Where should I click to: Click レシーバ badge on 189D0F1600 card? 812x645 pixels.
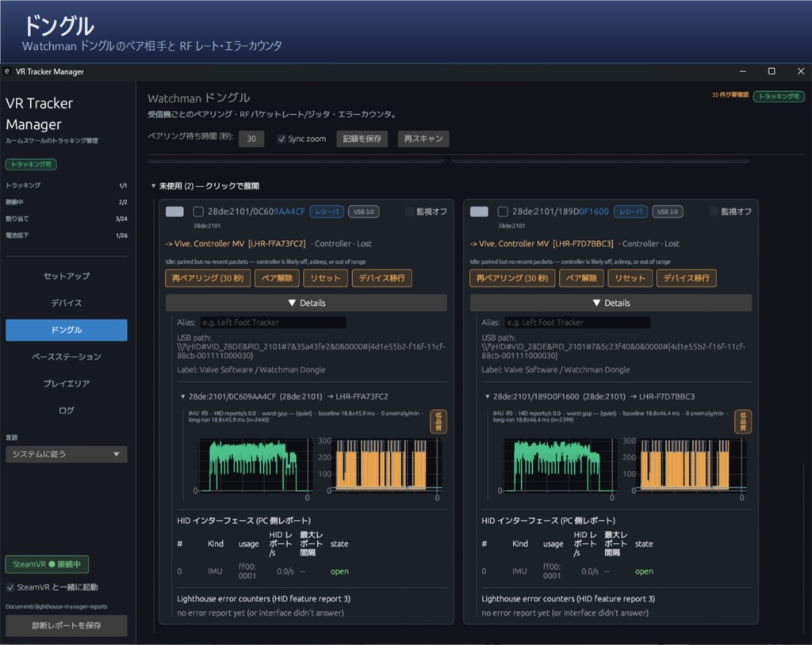[630, 212]
